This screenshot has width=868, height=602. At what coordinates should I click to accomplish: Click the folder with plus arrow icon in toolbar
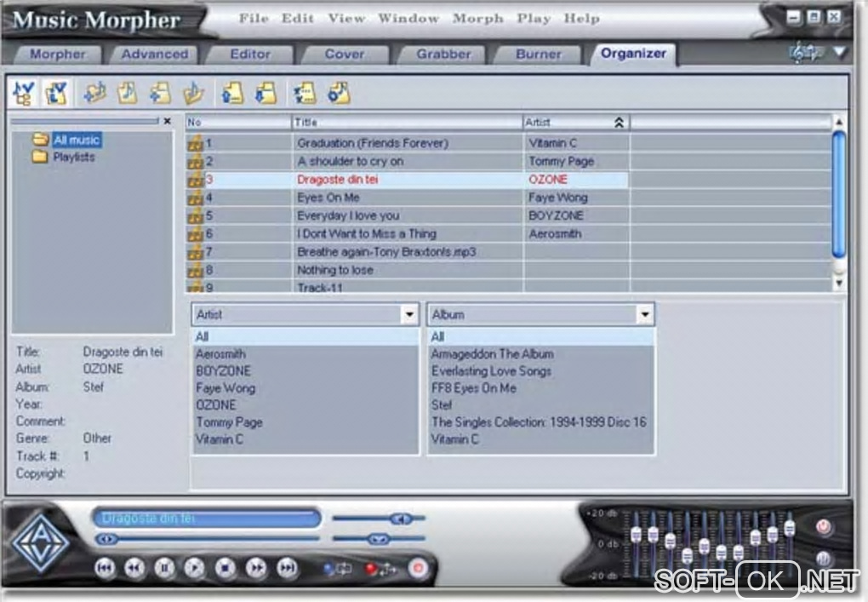click(161, 93)
